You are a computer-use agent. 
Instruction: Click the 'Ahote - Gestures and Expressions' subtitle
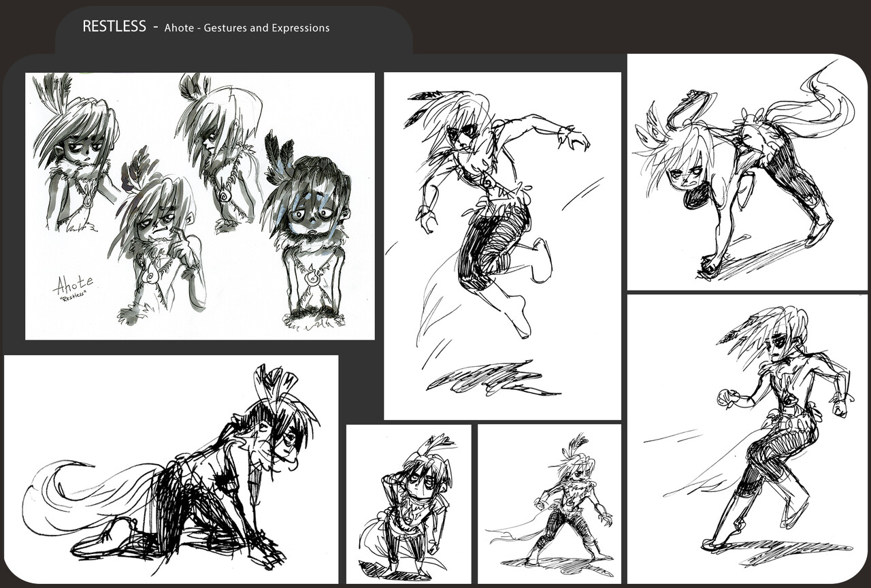247,28
